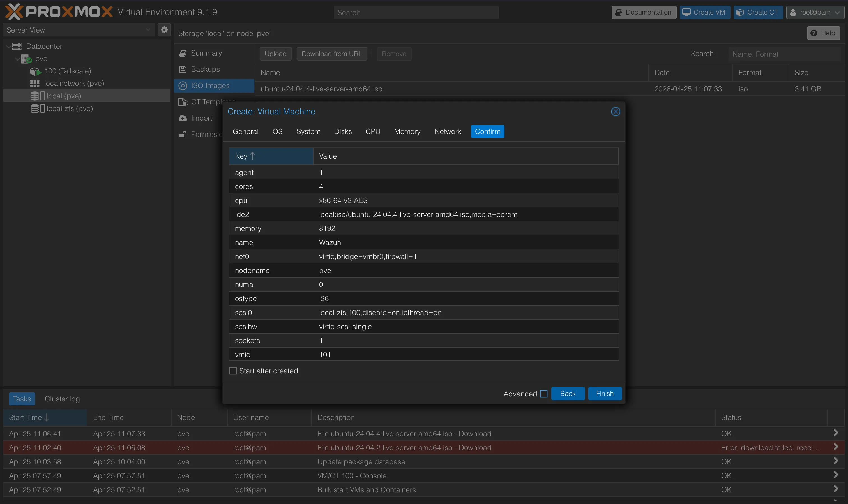
Task: Open details arrow for failed download task
Action: click(x=836, y=447)
